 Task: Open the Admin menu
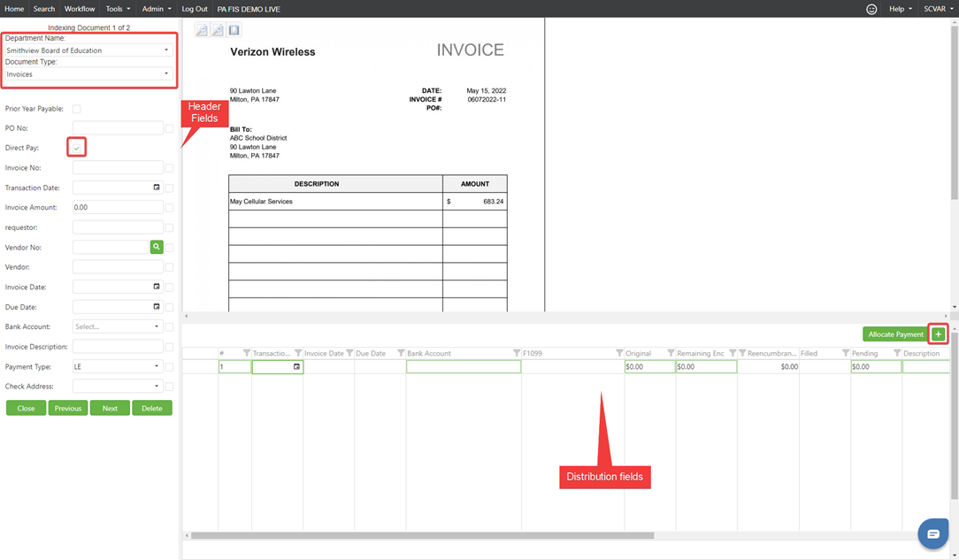pyautogui.click(x=157, y=9)
